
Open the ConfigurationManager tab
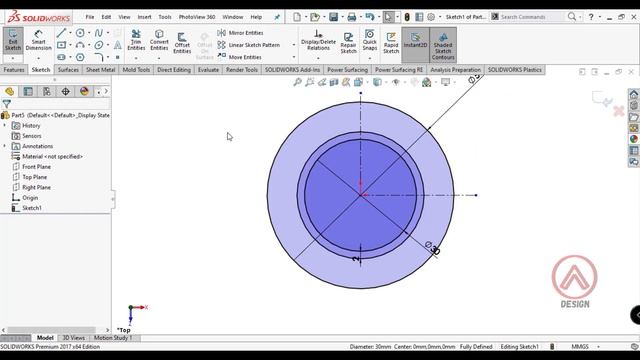[x=47, y=91]
